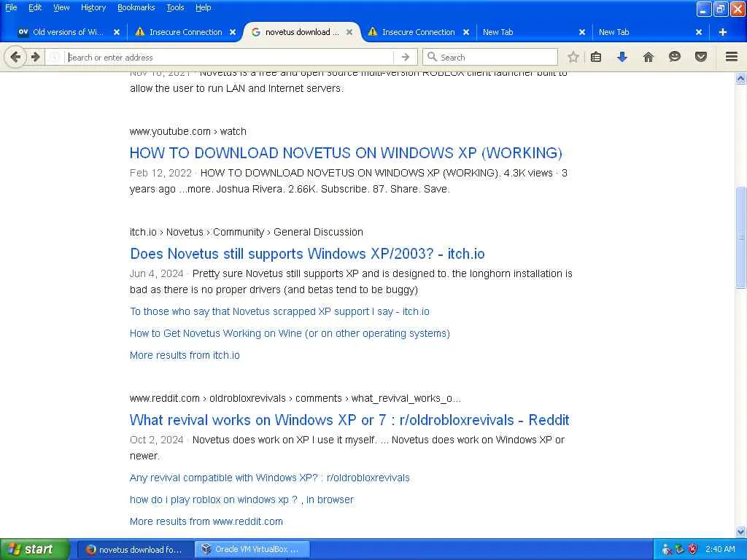
Task: Click 'More results from www.reddit.com'
Action: click(x=206, y=521)
